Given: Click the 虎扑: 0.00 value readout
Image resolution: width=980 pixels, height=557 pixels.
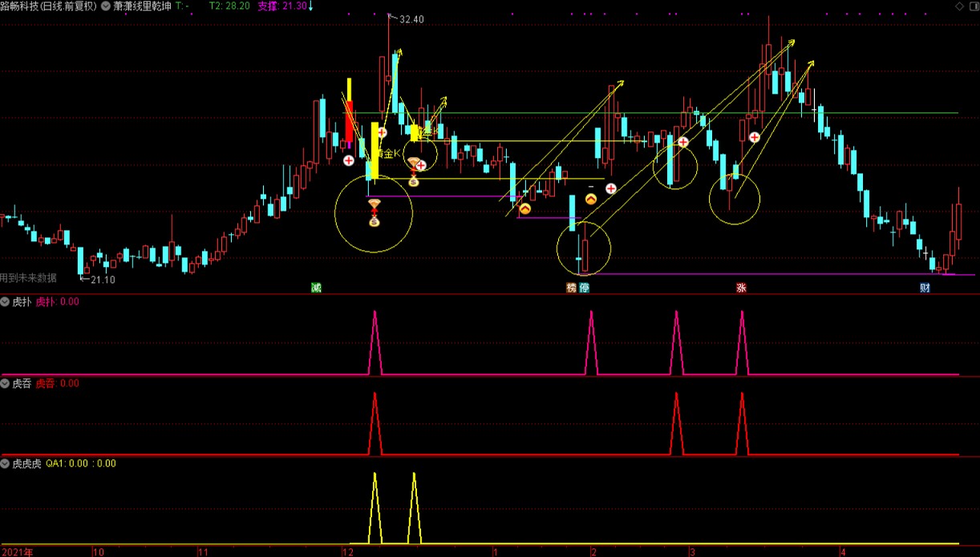Looking at the screenshot, I should [x=58, y=302].
